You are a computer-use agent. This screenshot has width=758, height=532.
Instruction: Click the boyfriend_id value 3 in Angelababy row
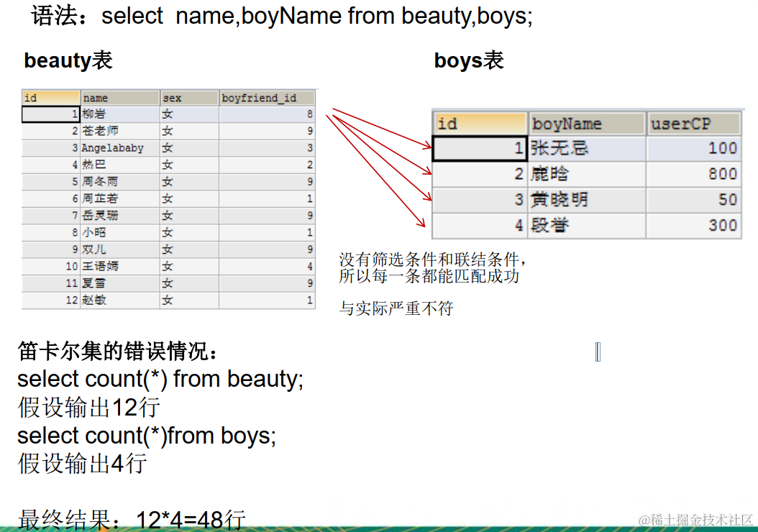267,148
